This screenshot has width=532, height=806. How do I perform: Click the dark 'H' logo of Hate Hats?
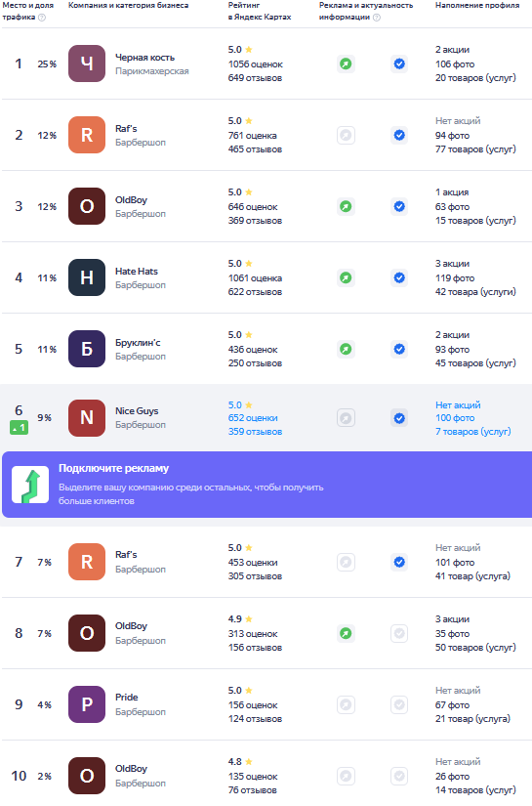point(87,277)
